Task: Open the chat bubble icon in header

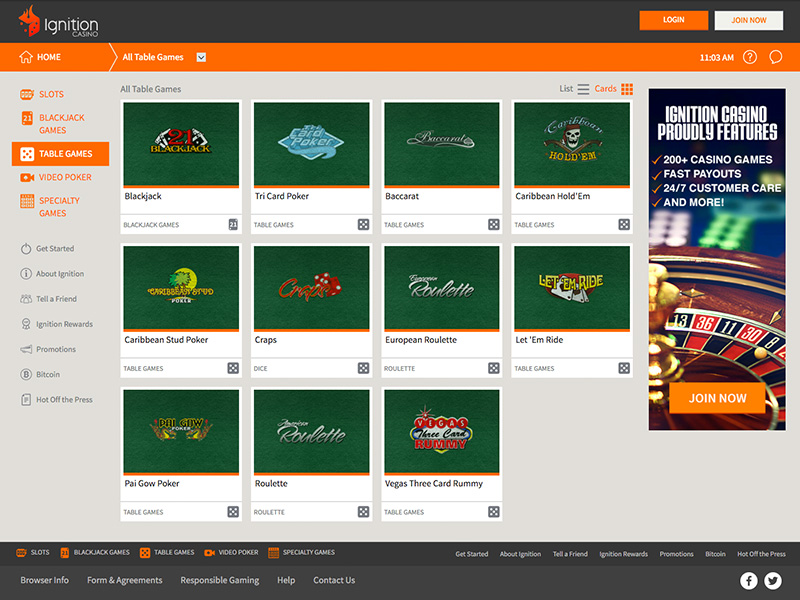Action: tap(776, 57)
